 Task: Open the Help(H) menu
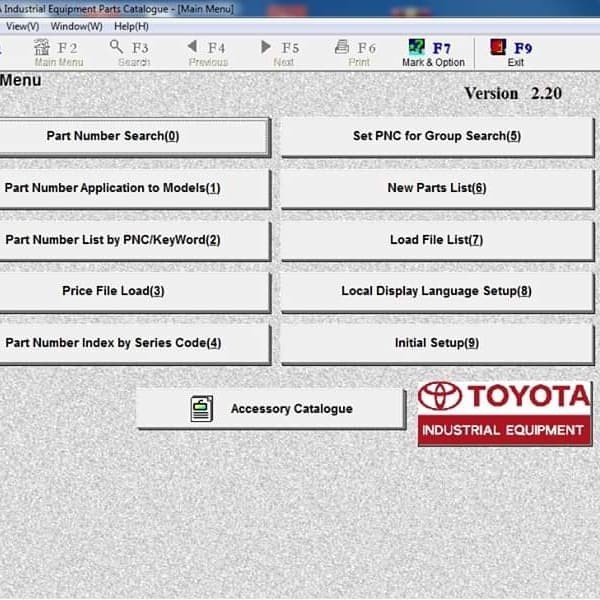tap(131, 26)
